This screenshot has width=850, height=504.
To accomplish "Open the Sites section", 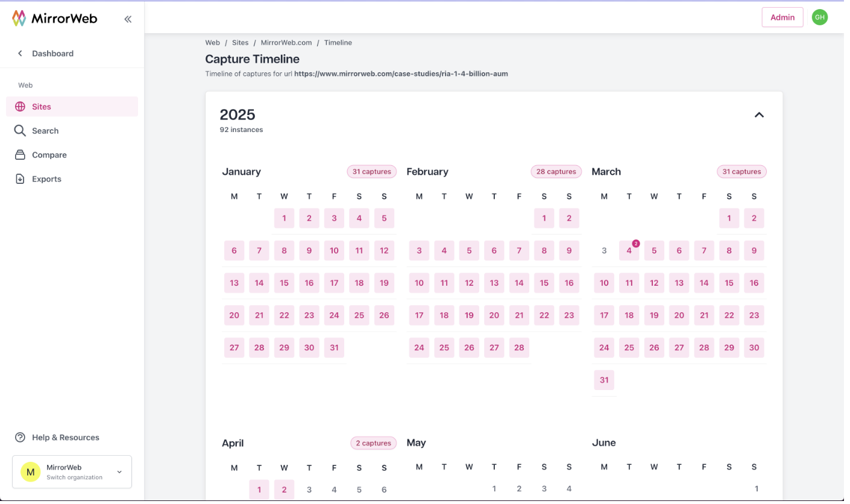I will [x=72, y=107].
